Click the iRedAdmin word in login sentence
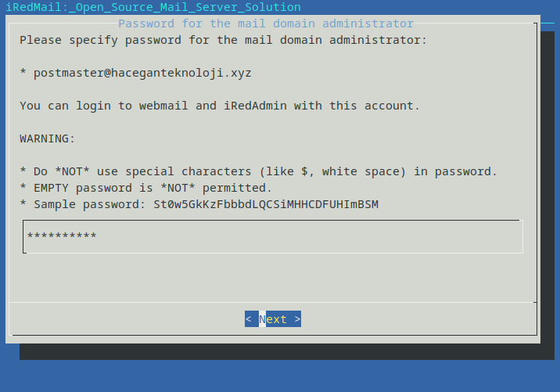 [255, 106]
